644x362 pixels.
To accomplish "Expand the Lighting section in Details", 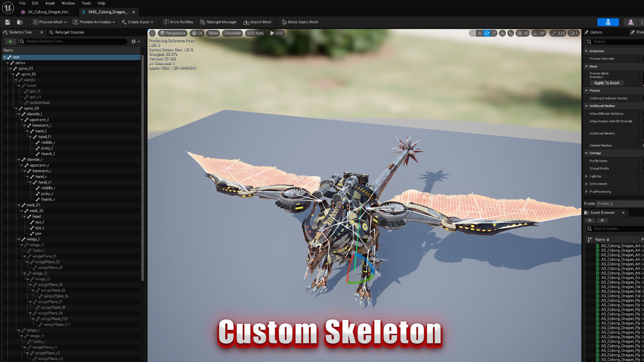I will pos(586,176).
